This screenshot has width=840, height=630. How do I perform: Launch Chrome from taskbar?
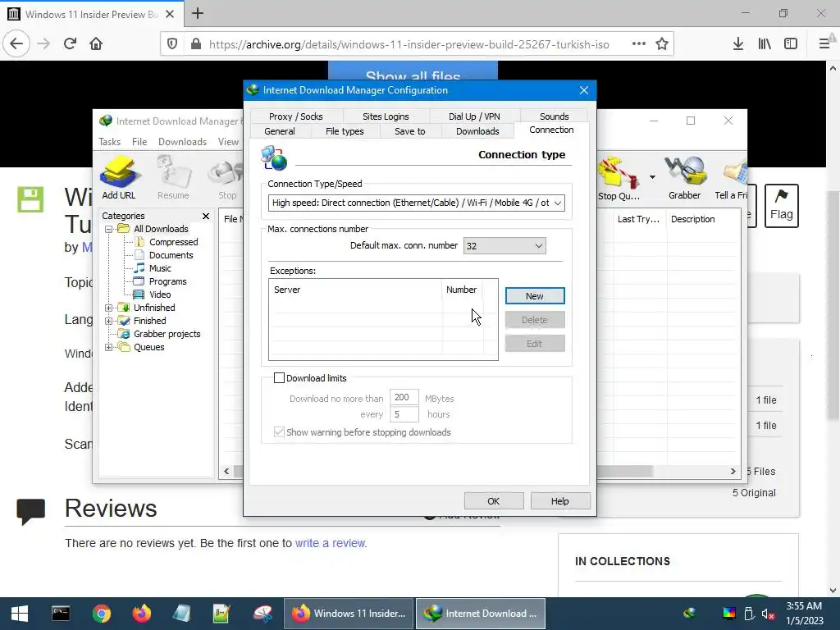[x=101, y=614]
